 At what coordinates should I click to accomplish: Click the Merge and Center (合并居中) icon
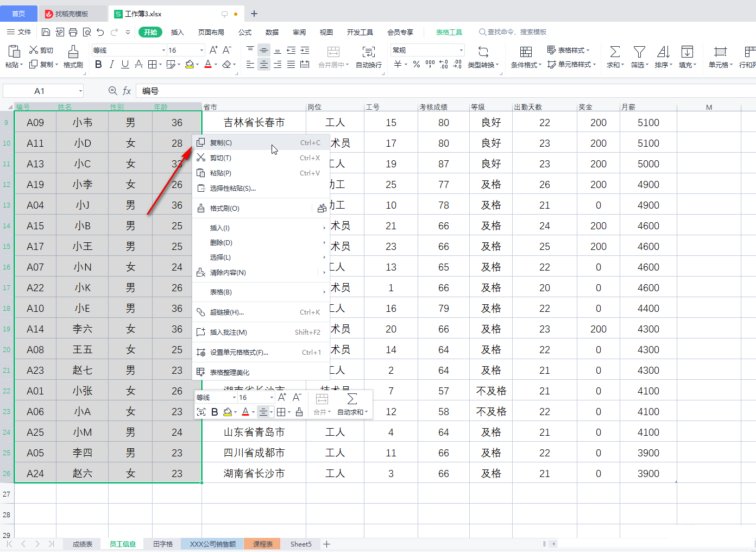click(x=333, y=54)
